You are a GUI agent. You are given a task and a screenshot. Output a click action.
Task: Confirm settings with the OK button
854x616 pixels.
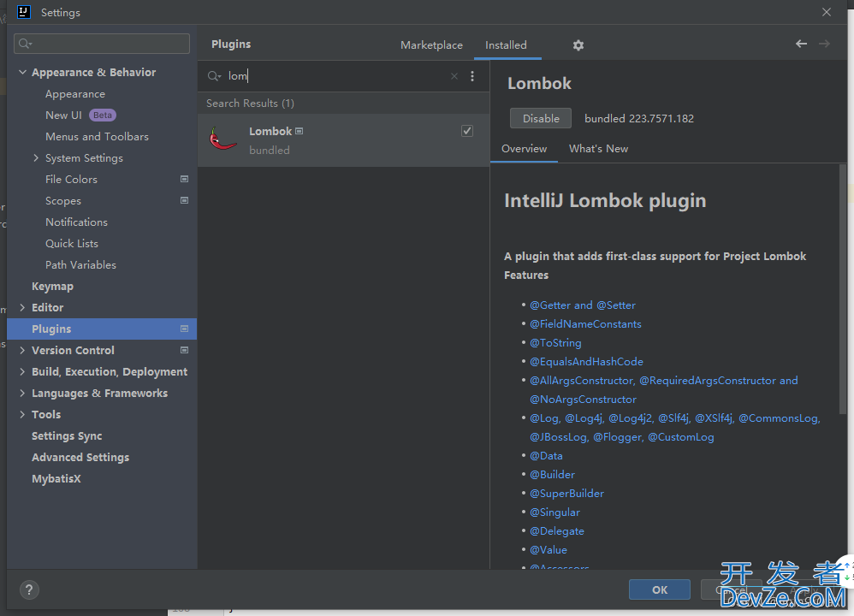[x=660, y=589]
